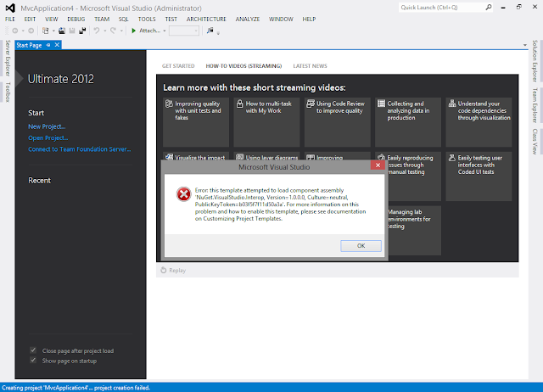
Task: Click the Open Project... link
Action: click(48, 137)
